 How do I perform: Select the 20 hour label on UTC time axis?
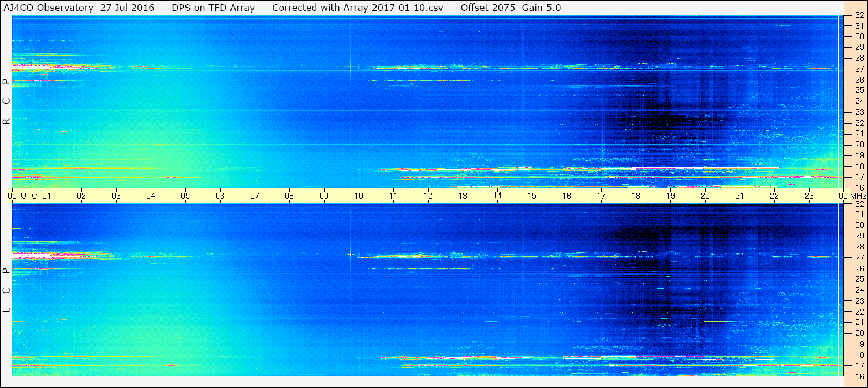pos(705,196)
